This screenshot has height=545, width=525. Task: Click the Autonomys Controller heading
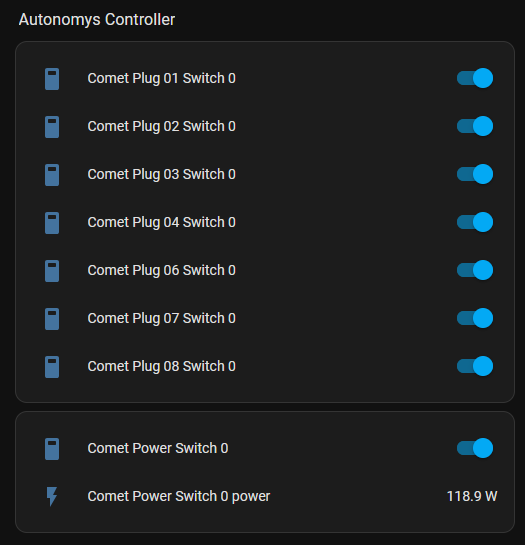[97, 19]
